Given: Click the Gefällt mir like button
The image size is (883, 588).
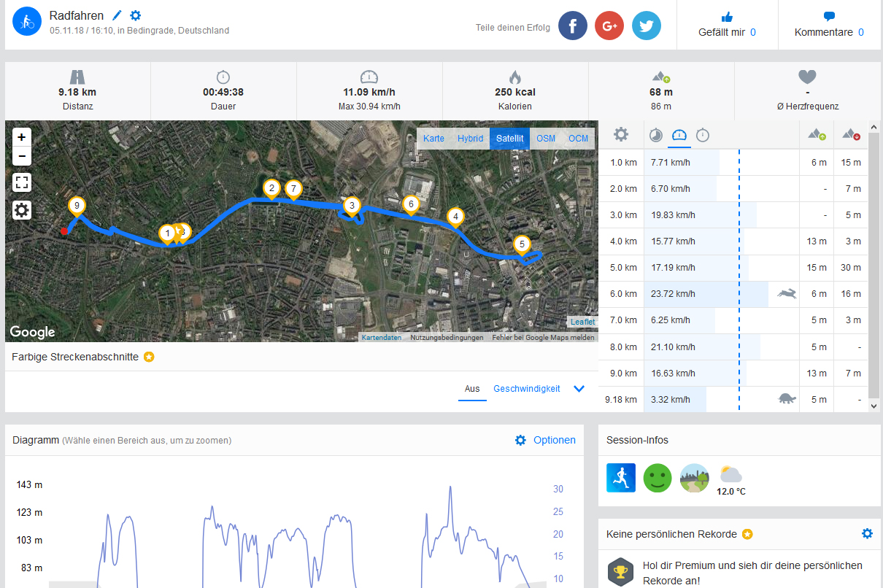Looking at the screenshot, I should pyautogui.click(x=727, y=25).
